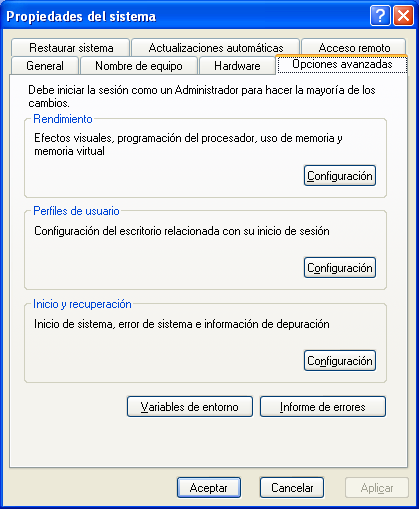
Task: Click the Perfiles de usuario group label
Action: 76,211
